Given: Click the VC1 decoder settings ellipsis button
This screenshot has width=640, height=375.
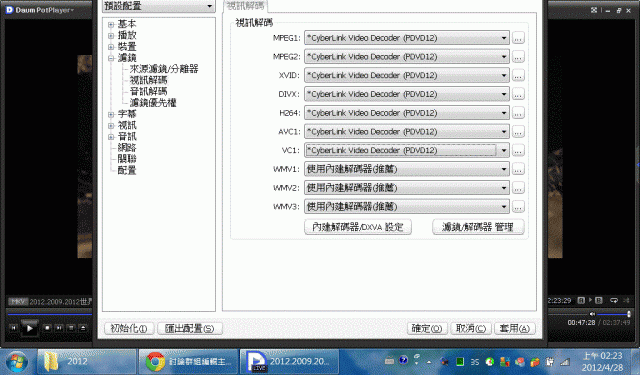Looking at the screenshot, I should point(518,151).
